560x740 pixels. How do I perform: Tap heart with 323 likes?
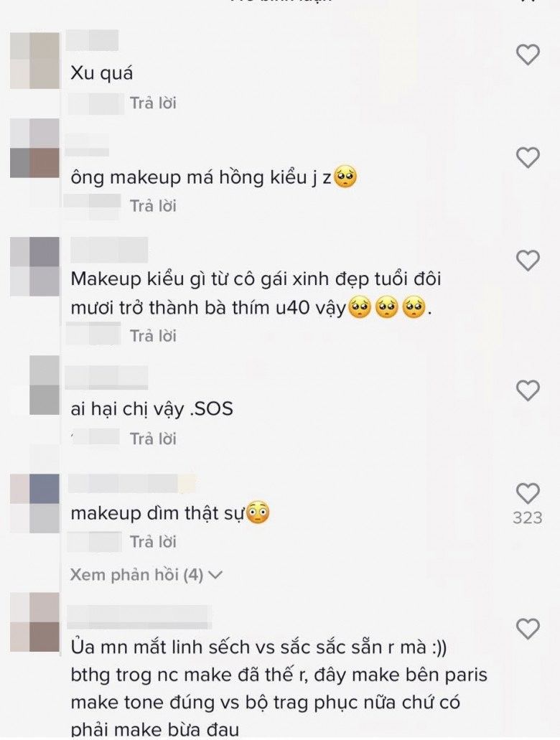pyautogui.click(x=528, y=493)
